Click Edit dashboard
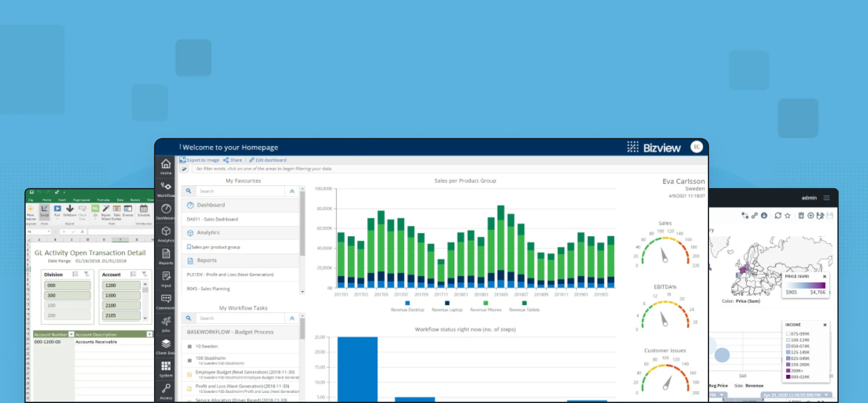 tap(268, 160)
